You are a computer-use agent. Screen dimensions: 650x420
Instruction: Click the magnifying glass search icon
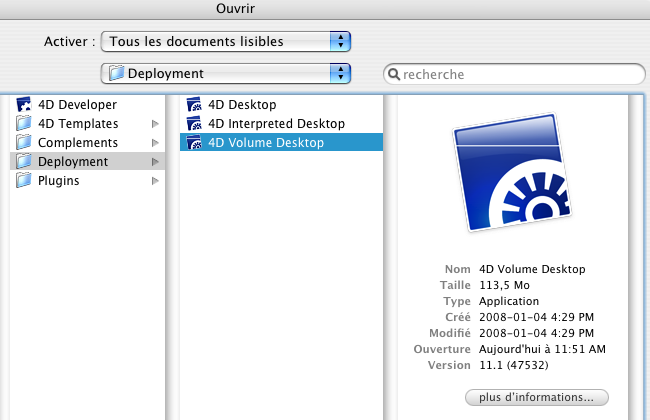pos(395,74)
